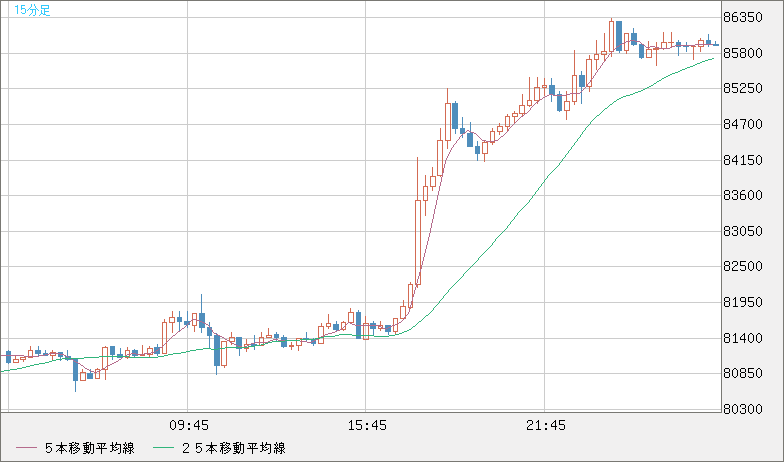Click the 86350 price axis label
Viewport: 784px width, 462px height.
click(743, 18)
